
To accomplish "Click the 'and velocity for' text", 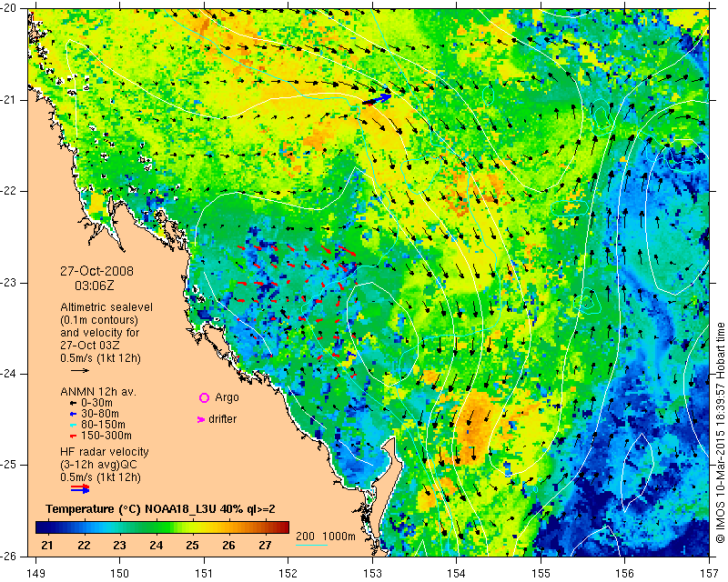I will click(x=99, y=333).
